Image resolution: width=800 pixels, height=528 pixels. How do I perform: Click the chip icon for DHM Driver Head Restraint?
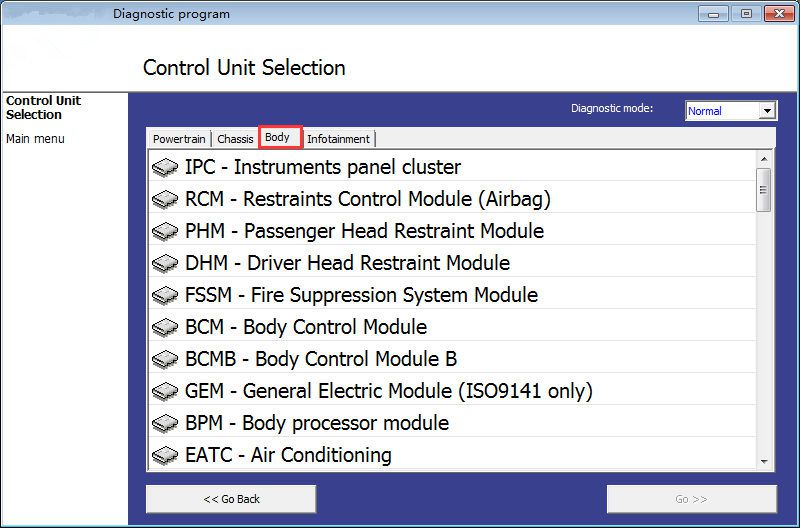(x=165, y=264)
